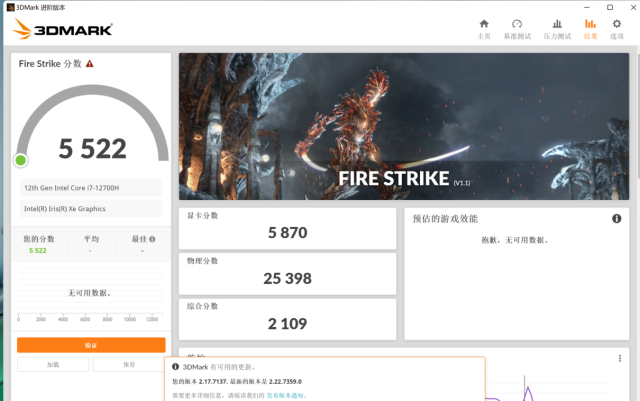
Task: Click the 3DMark logo
Action: tap(62, 29)
